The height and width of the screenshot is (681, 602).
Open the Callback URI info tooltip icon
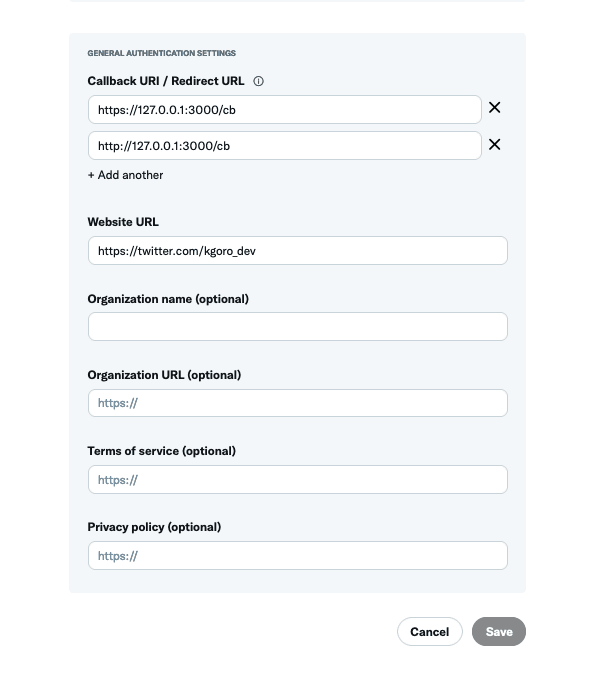click(258, 81)
